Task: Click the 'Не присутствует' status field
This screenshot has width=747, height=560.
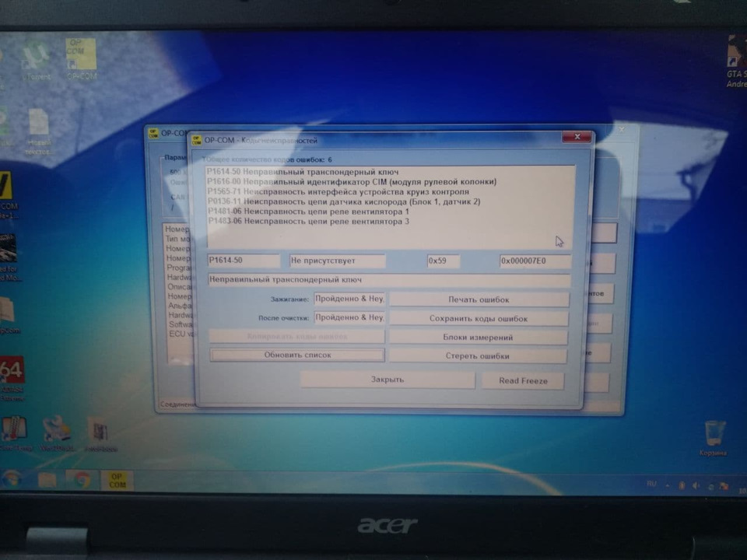Action: (x=337, y=261)
